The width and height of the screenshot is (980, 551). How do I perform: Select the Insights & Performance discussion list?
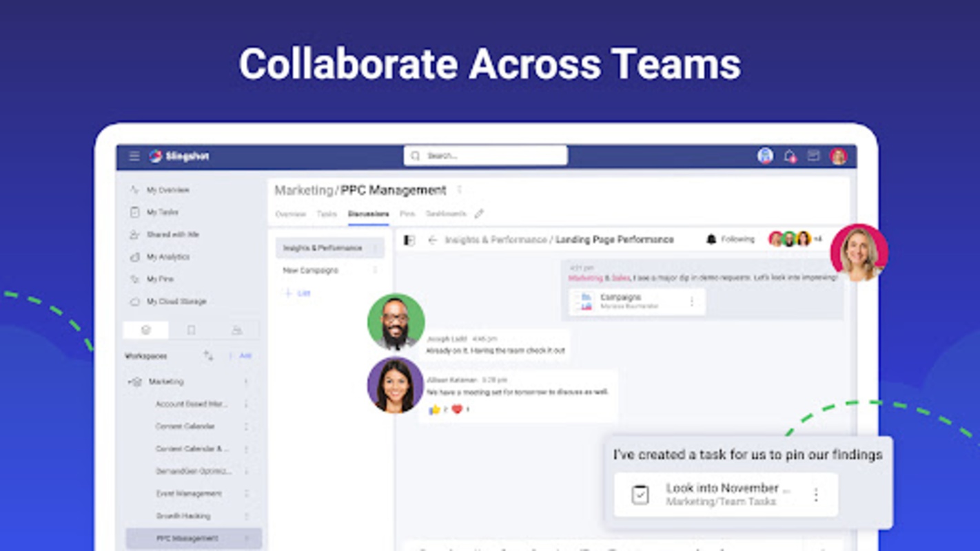click(330, 248)
